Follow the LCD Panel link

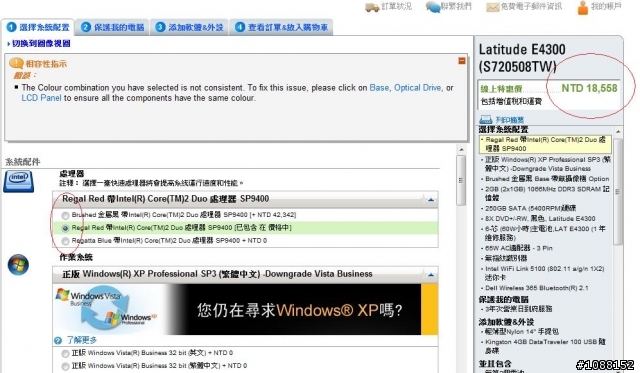[41, 98]
